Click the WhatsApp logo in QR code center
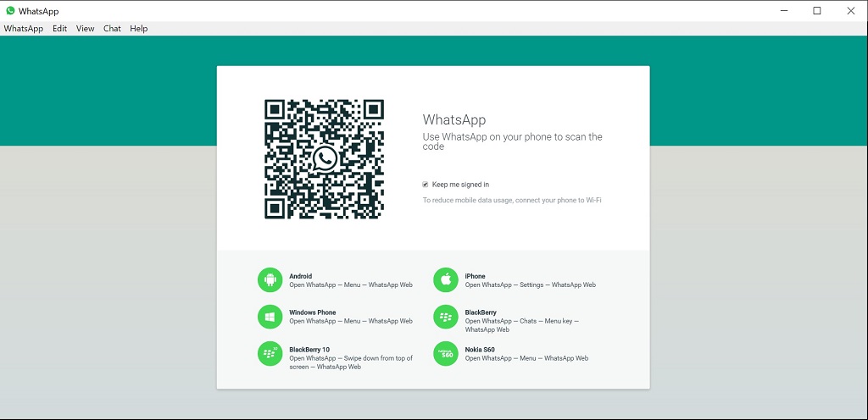The width and height of the screenshot is (868, 420). click(x=325, y=159)
